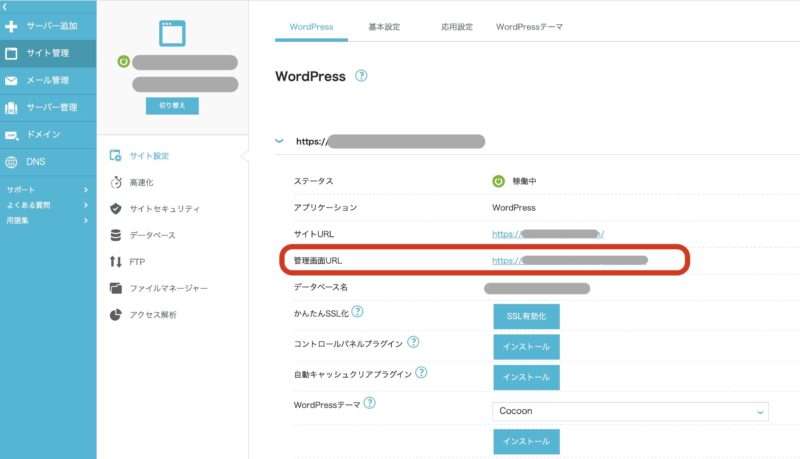The width and height of the screenshot is (800, 459).
Task: Switch to the 基本設定 tab
Action: 384,27
